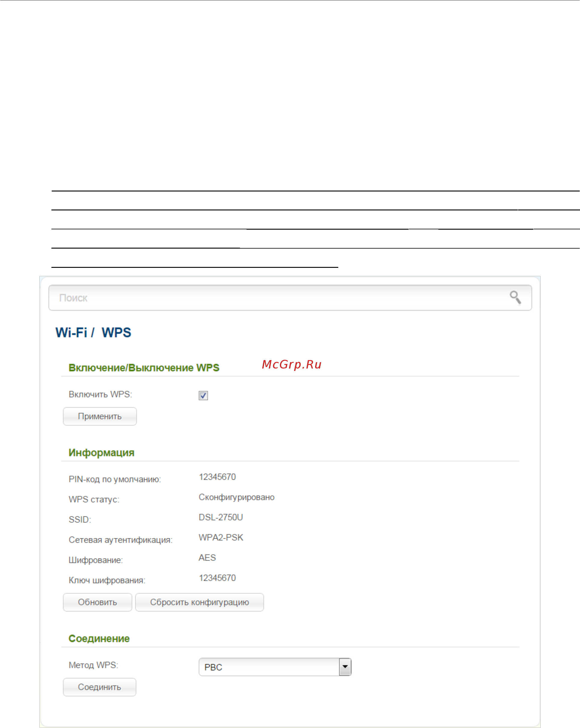
Task: Click the Включение/Выключение WPS section heading
Action: tap(144, 368)
